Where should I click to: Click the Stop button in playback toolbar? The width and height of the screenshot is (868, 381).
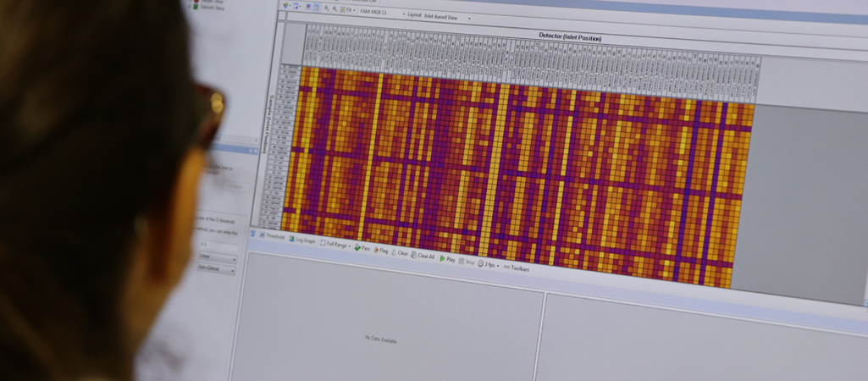click(467, 262)
